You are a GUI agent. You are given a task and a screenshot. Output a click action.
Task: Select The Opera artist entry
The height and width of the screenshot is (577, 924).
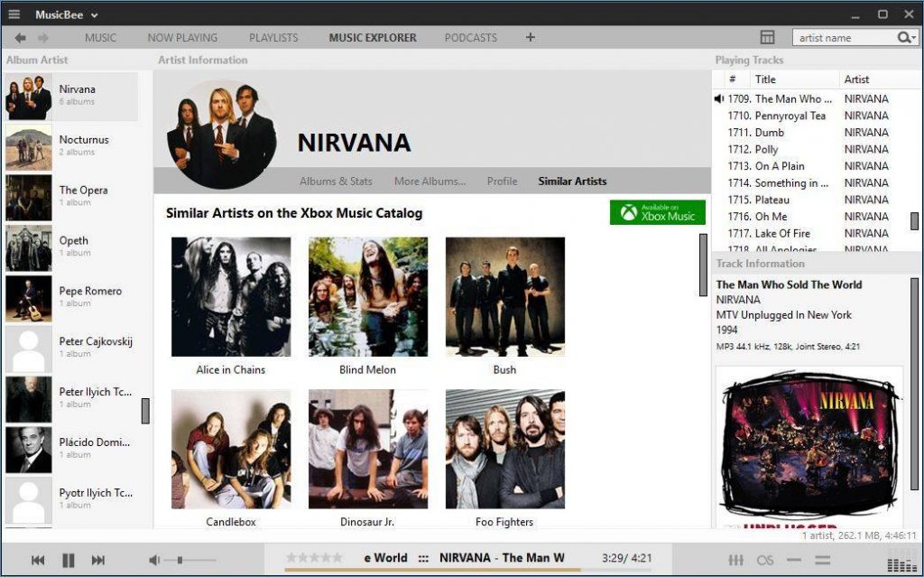coord(71,197)
